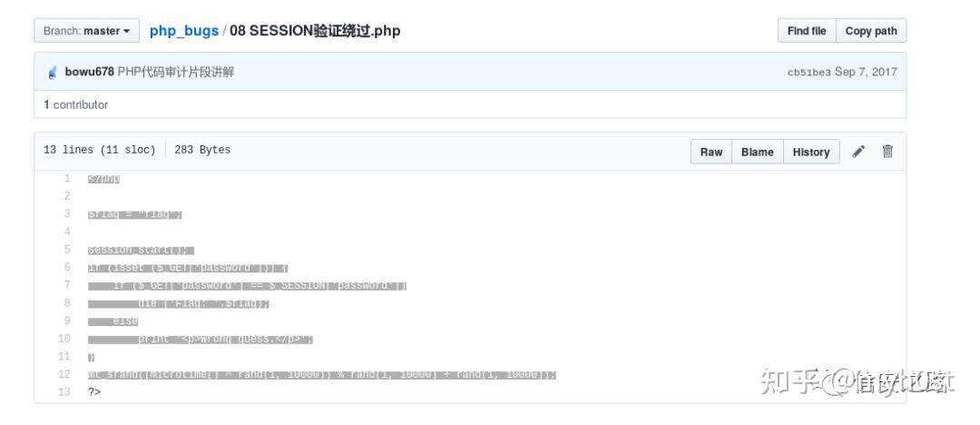Image resolution: width=980 pixels, height=425 pixels.
Task: Open the PHP代码审计片段讲解 commit message
Action: (176, 72)
